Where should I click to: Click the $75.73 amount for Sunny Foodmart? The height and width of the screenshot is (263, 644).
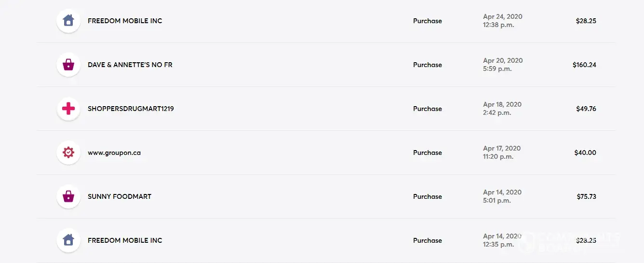point(586,196)
